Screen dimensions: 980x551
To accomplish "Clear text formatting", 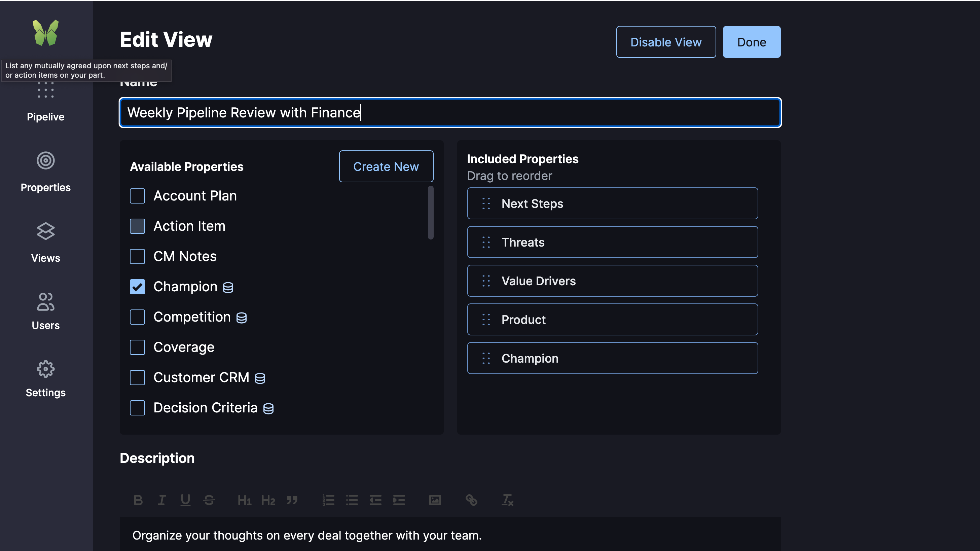I will point(508,500).
